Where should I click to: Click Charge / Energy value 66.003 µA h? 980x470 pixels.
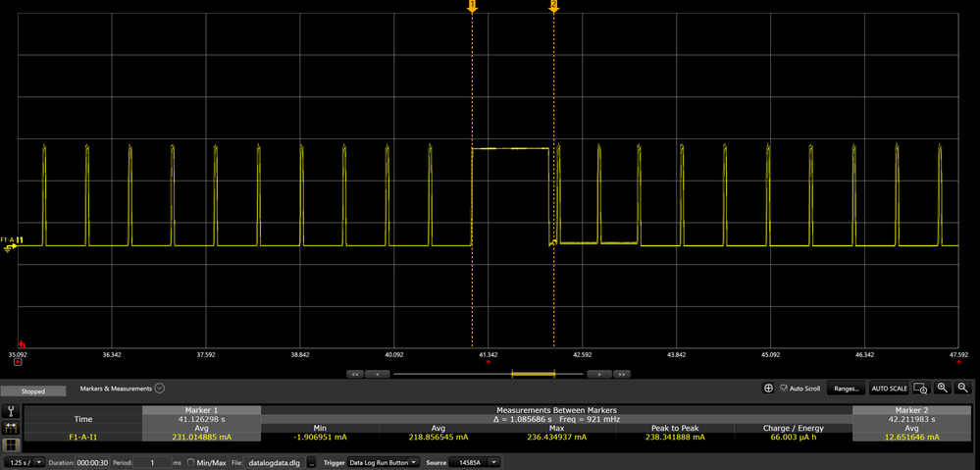[794, 437]
